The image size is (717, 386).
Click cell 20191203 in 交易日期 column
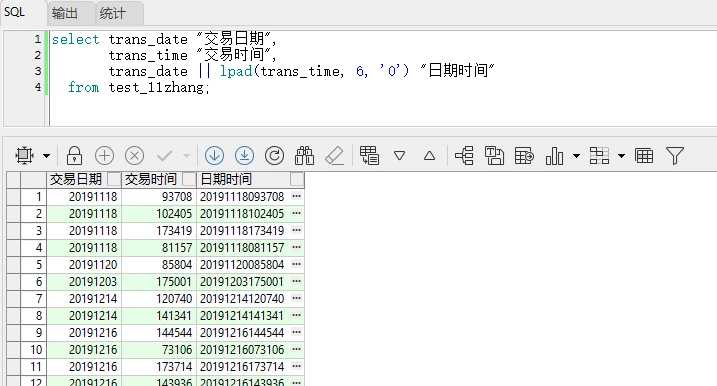click(x=84, y=282)
